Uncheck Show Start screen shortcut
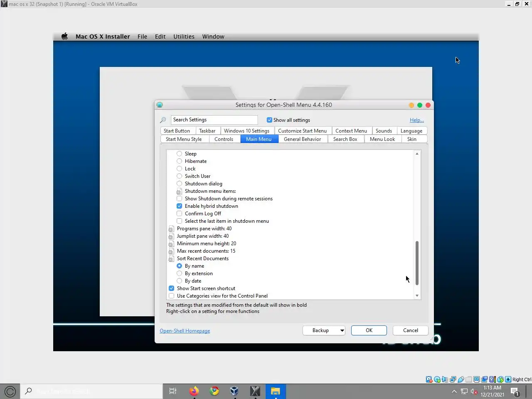Viewport: 532px width, 399px height. [x=171, y=288]
